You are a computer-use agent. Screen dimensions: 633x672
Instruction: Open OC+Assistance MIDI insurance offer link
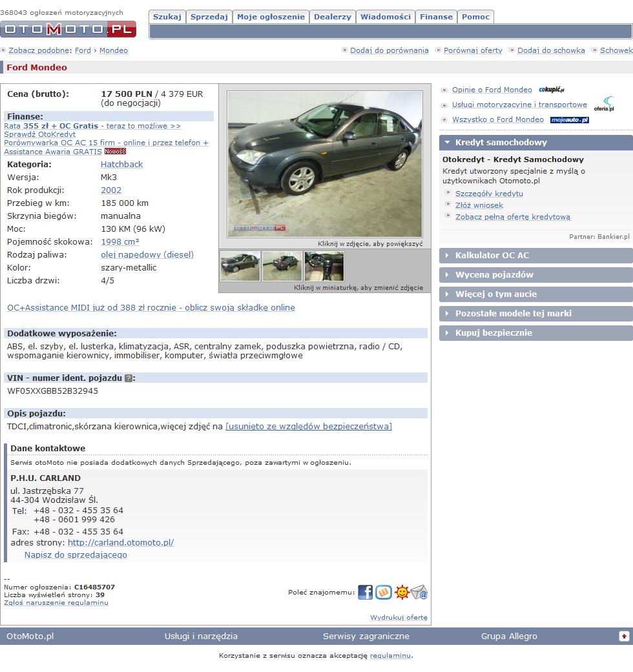tap(151, 308)
